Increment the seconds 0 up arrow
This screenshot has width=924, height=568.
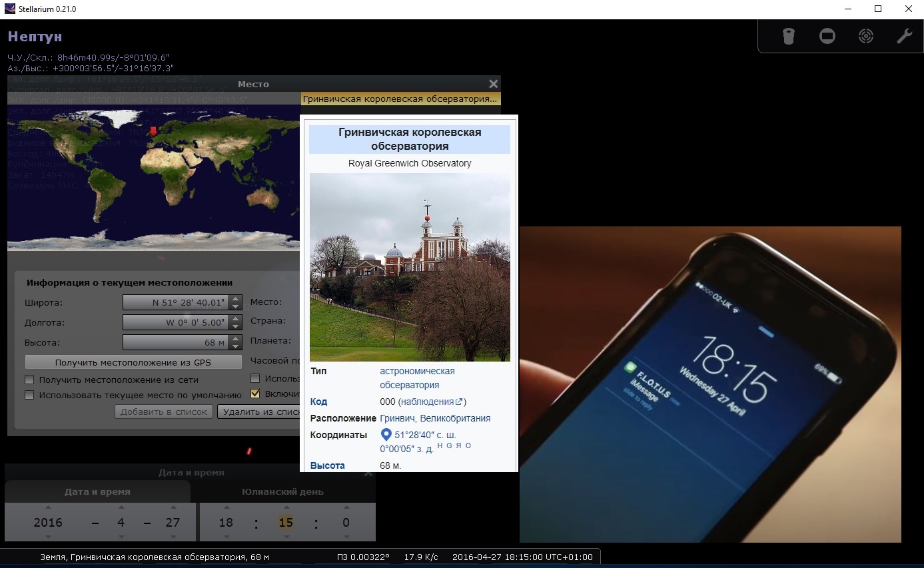(346, 507)
